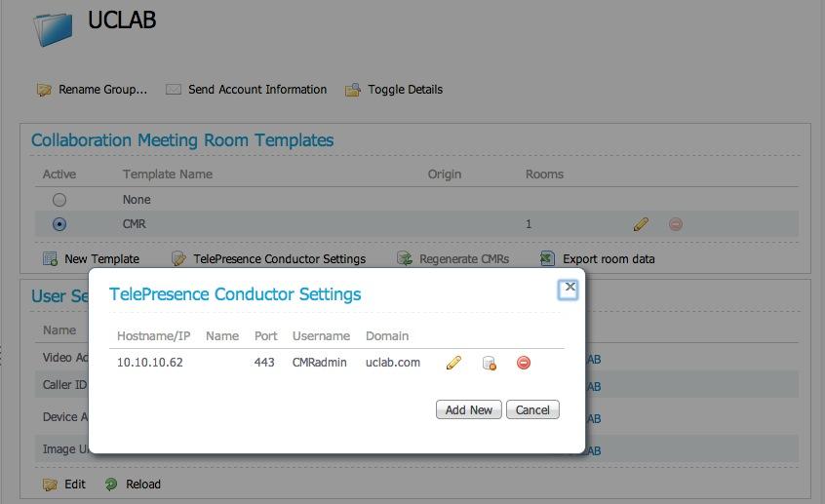Click the Add New button
Image resolution: width=825 pixels, height=504 pixels.
[469, 409]
